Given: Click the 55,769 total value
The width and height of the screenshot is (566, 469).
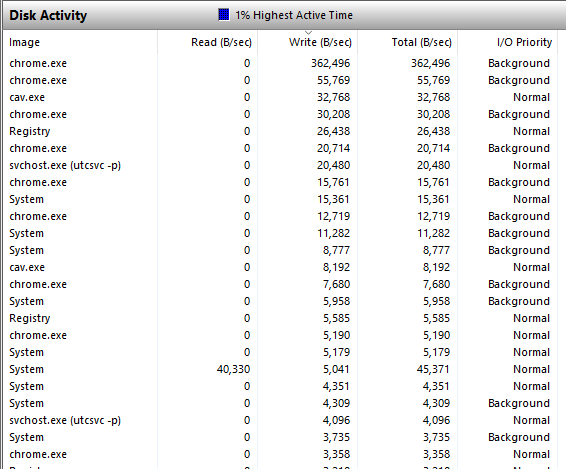Looking at the screenshot, I should 433,80.
